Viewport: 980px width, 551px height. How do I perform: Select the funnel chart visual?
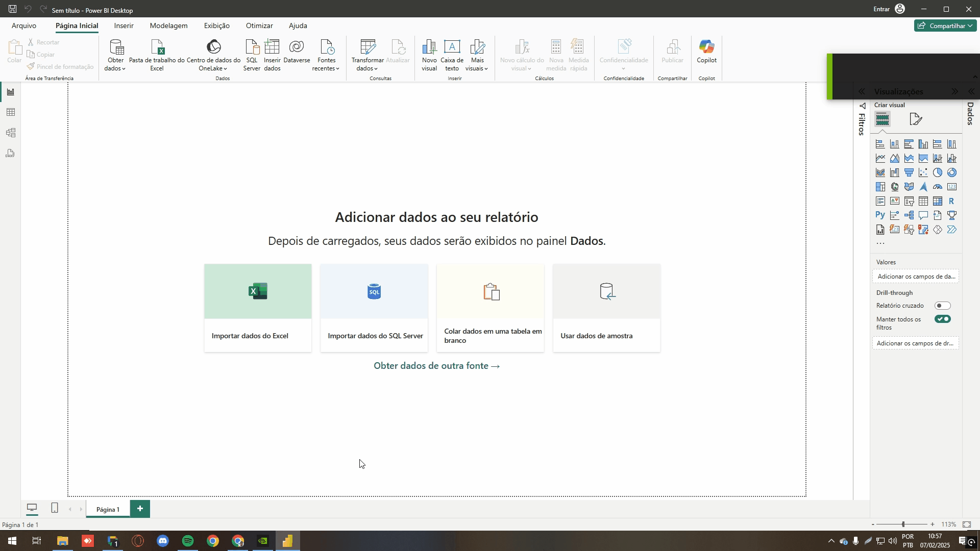[909, 172]
